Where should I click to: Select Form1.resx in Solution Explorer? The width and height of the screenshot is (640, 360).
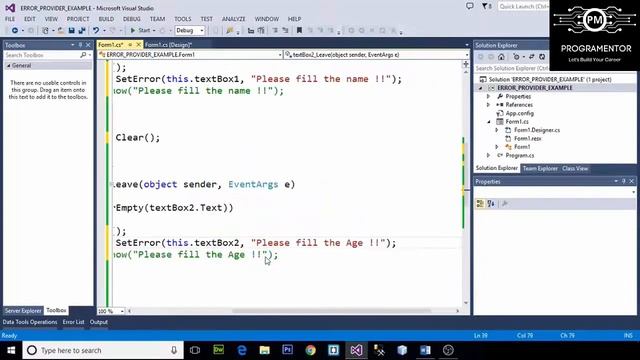click(x=527, y=139)
